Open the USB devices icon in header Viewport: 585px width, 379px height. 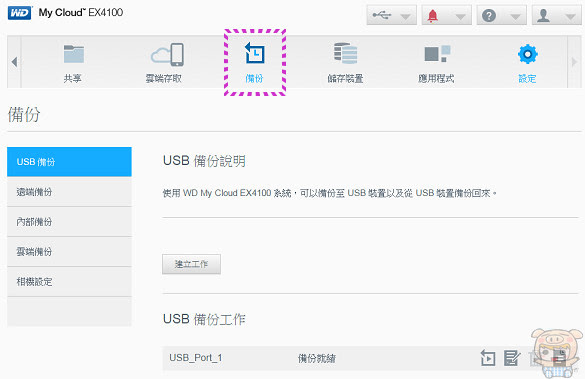pos(382,15)
